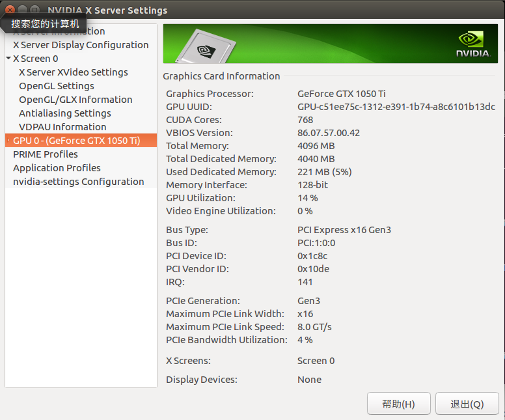Click the GPU UUID value text
The image size is (505, 420).
click(x=396, y=107)
